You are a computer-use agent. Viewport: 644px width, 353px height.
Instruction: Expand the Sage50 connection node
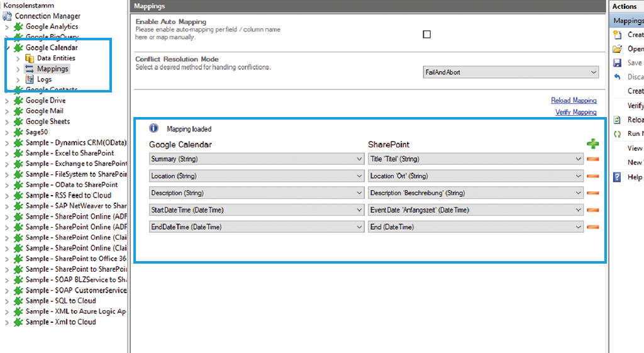[7, 133]
